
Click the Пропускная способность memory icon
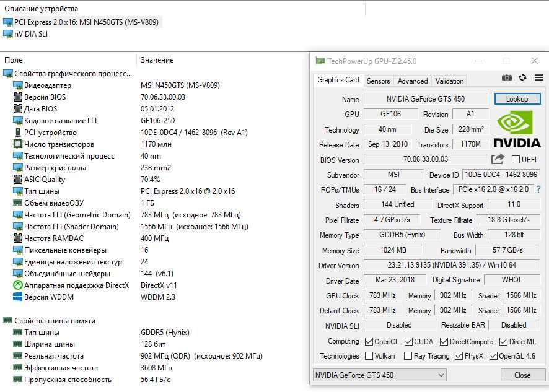(x=17, y=380)
